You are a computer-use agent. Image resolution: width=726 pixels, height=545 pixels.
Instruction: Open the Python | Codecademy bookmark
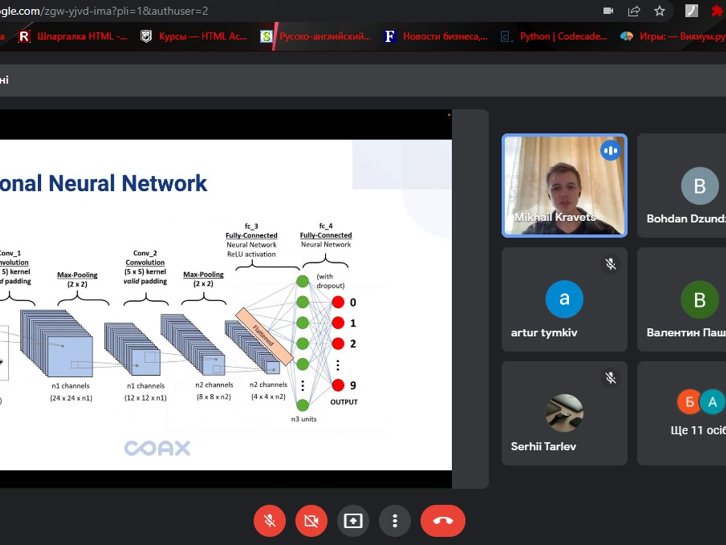point(555,36)
